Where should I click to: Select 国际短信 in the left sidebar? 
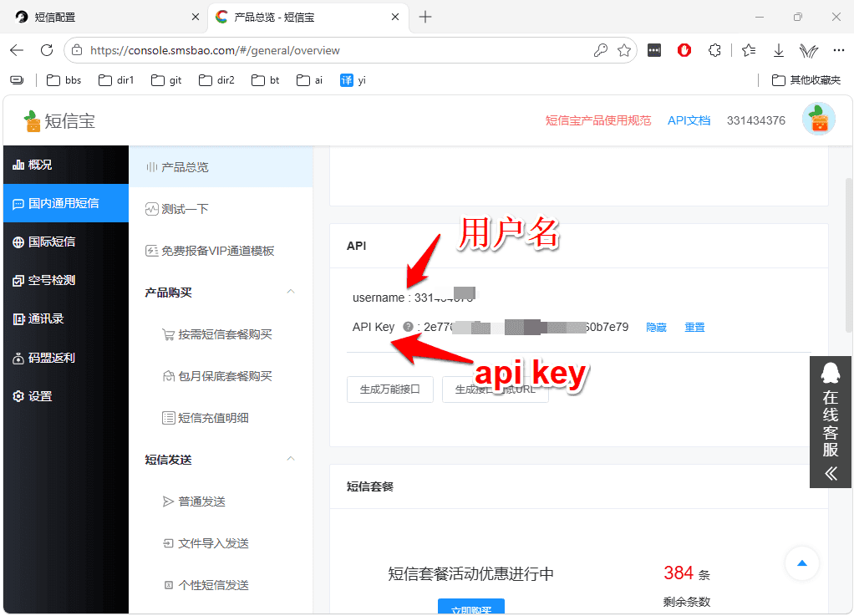66,242
